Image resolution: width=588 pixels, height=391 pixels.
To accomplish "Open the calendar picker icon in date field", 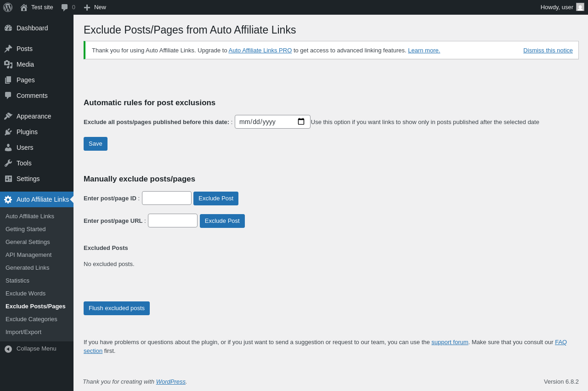I will pos(301,122).
